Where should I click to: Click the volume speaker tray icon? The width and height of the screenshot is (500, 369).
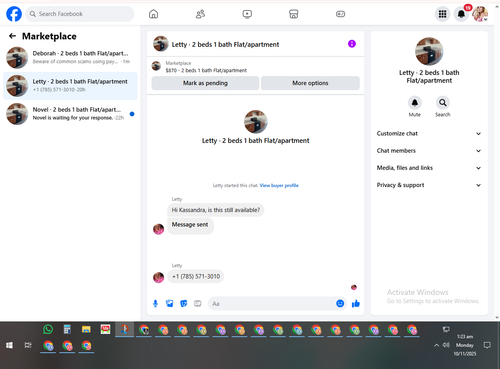pos(446,345)
